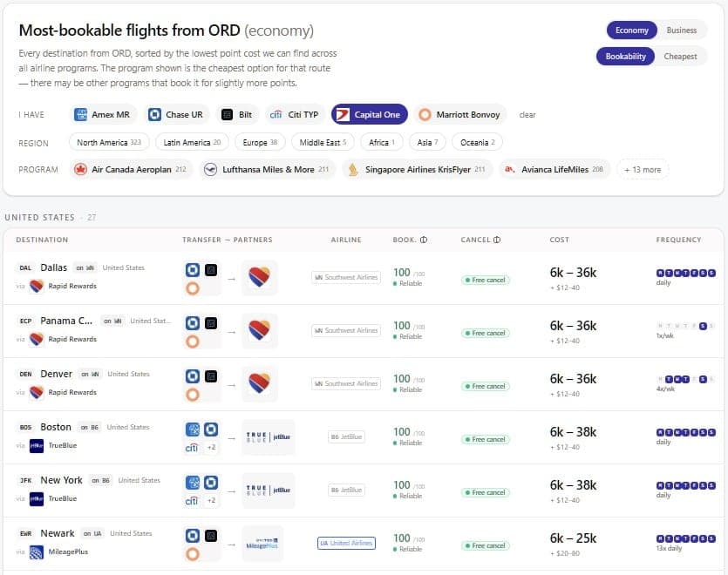This screenshot has width=728, height=575.
Task: Click Marriott Bonvoy transfer icon in Dallas row
Action: coord(193,288)
